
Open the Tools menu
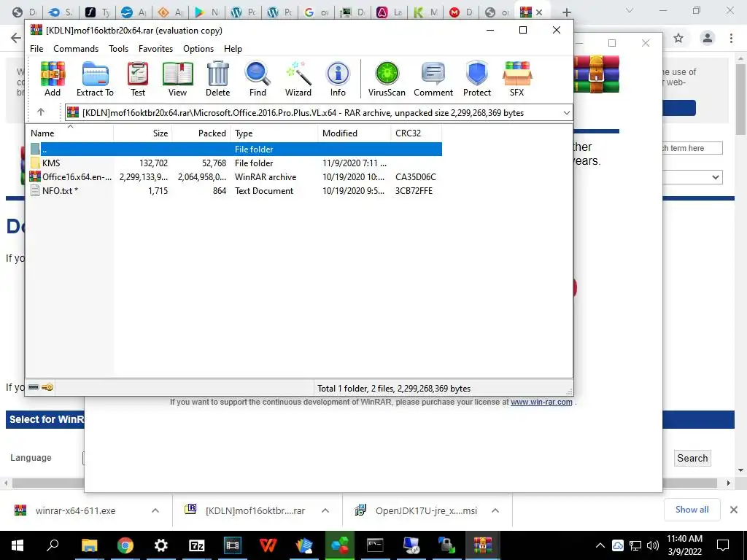(x=118, y=49)
